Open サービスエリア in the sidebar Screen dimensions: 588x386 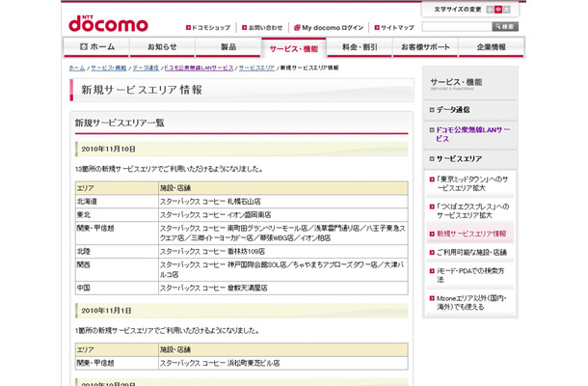click(x=459, y=159)
